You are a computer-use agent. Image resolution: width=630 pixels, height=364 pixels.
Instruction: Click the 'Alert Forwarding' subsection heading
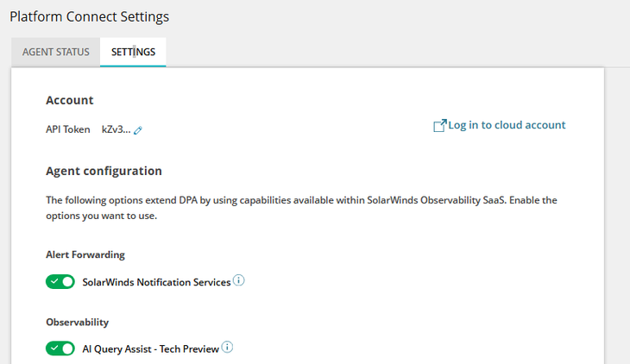(85, 254)
